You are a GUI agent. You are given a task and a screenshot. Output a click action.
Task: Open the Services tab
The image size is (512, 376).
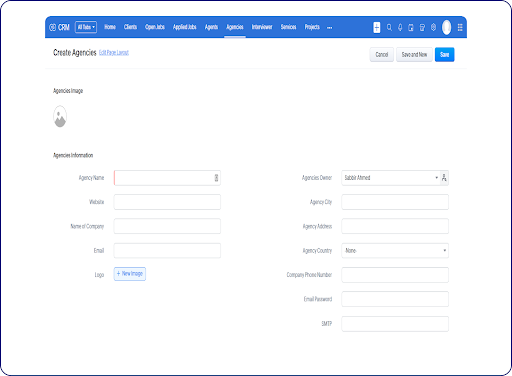(x=288, y=27)
